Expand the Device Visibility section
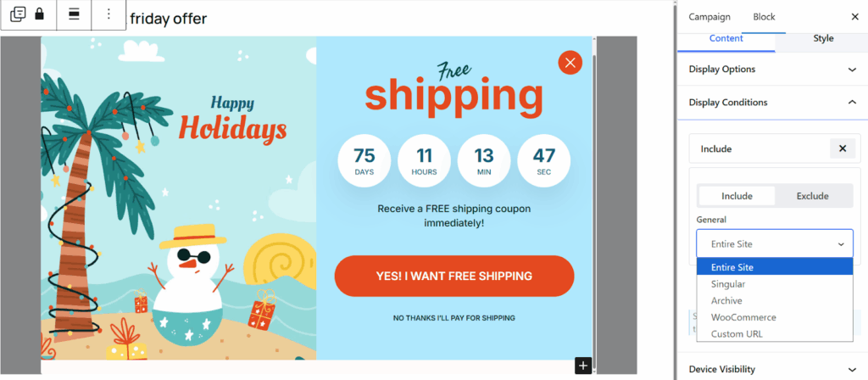 click(852, 369)
